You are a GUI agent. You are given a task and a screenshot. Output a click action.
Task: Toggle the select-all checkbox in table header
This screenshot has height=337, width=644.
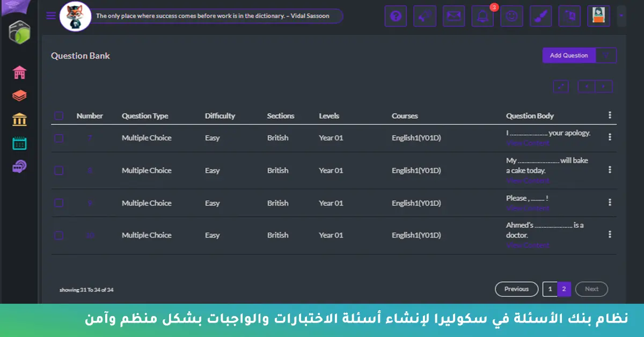(59, 116)
